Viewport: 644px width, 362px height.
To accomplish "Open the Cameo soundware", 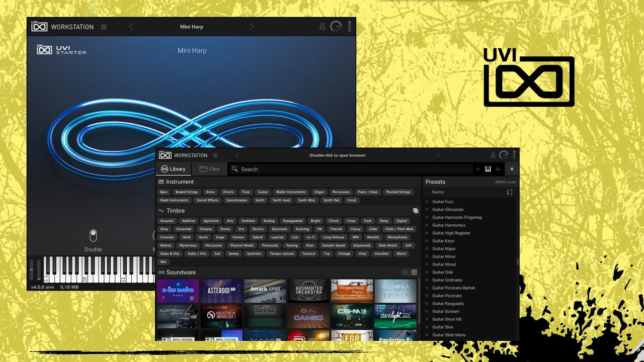I will point(308,316).
